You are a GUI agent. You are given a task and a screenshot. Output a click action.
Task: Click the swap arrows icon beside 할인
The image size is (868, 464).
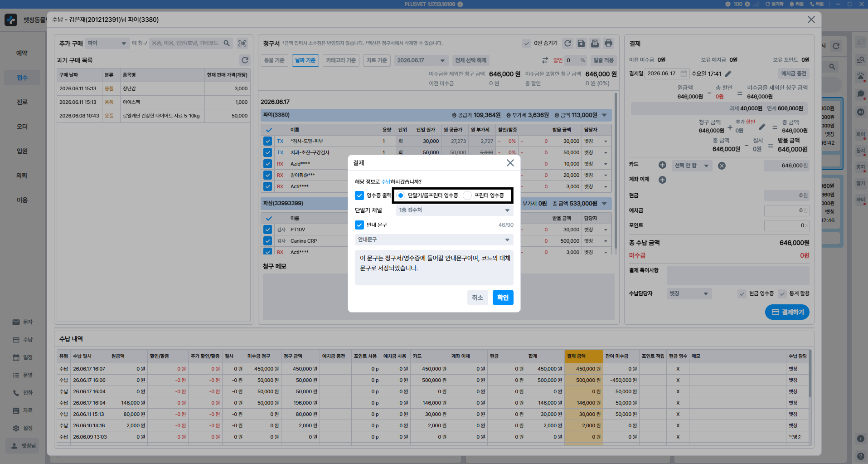tap(545, 60)
